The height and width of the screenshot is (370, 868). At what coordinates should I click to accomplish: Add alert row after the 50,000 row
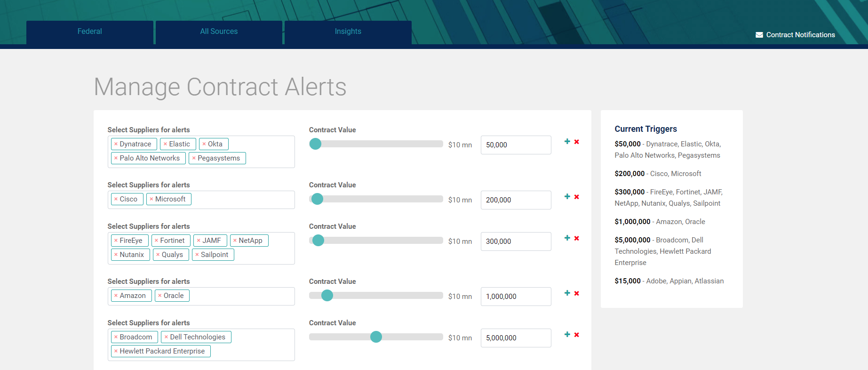coord(567,141)
